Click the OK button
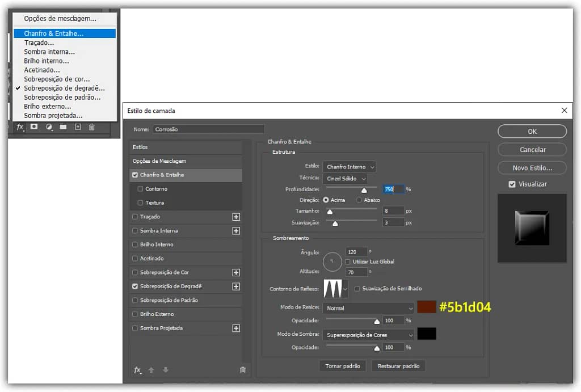 pyautogui.click(x=532, y=132)
